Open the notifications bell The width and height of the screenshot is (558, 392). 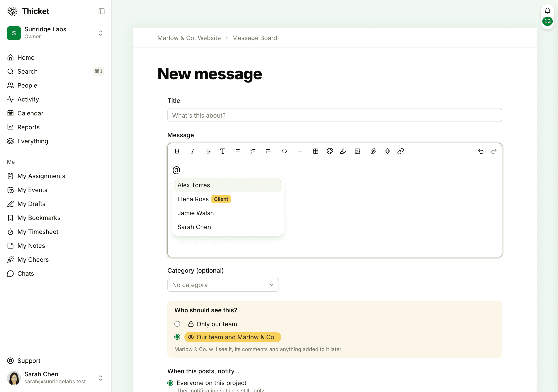click(547, 11)
